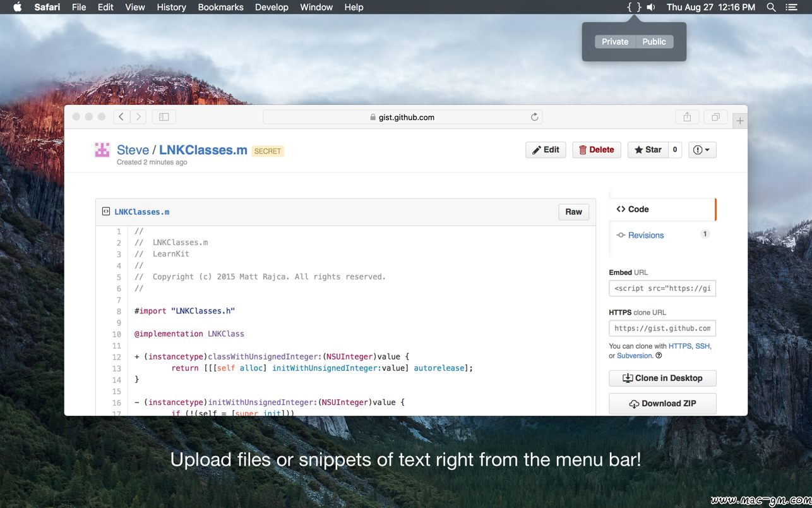Open Steve's profile link
Screen dimensions: 812x508
click(x=133, y=150)
